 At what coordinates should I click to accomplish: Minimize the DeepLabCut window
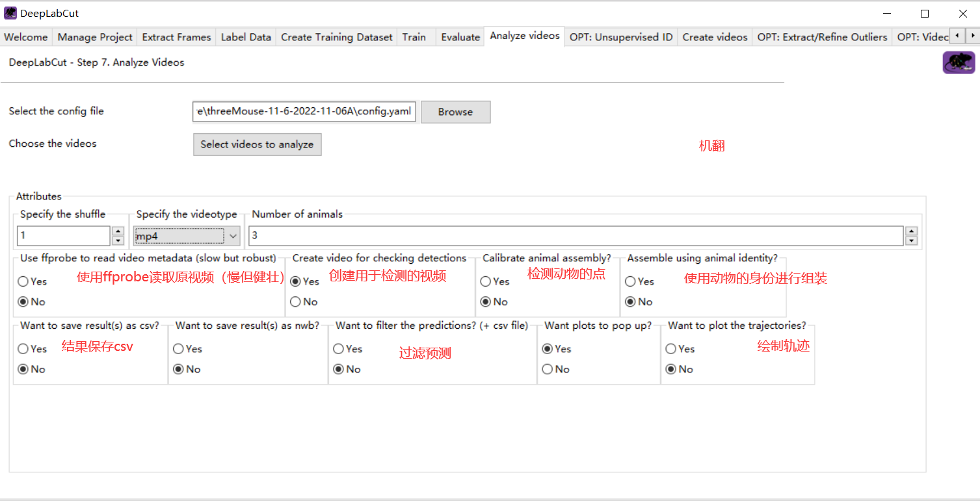(886, 14)
